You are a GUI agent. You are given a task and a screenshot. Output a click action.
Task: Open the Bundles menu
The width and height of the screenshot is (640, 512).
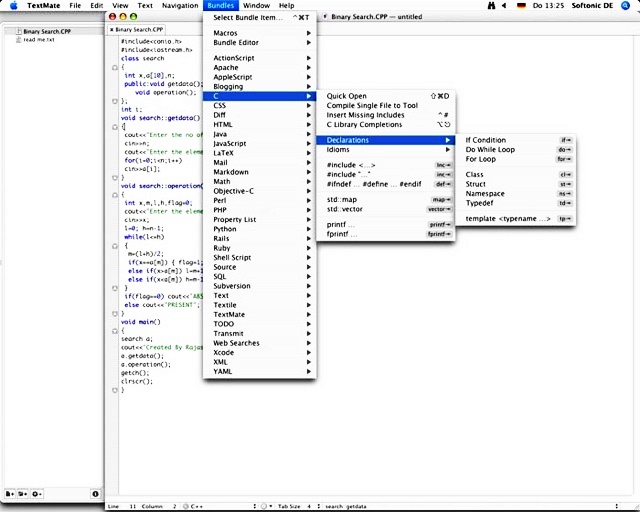pyautogui.click(x=220, y=5)
